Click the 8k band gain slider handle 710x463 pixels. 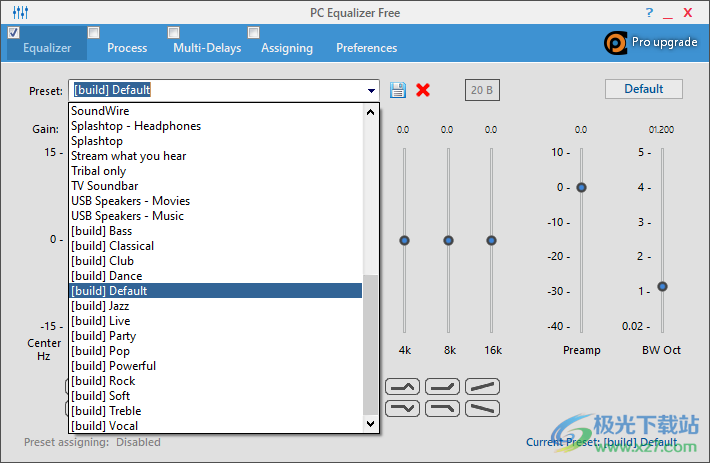pyautogui.click(x=448, y=240)
